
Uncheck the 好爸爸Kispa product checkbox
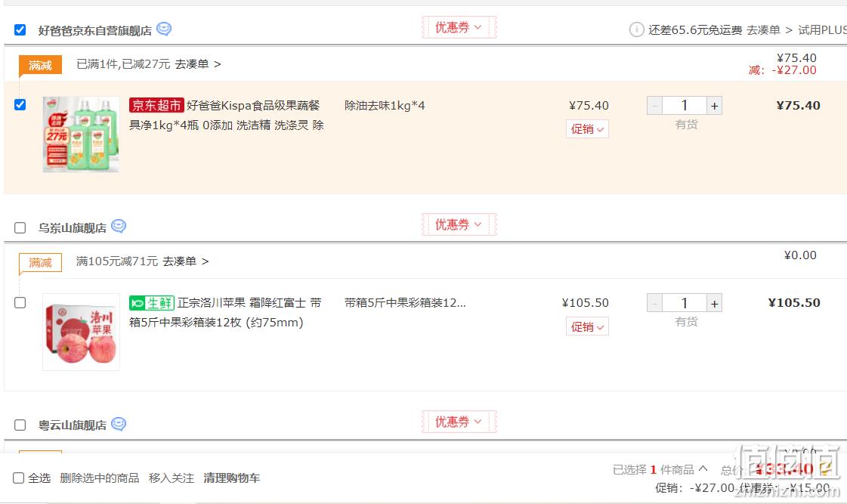click(20, 105)
